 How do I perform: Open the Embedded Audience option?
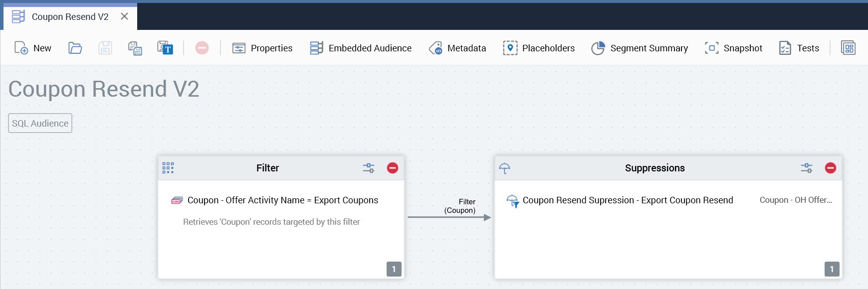(361, 48)
